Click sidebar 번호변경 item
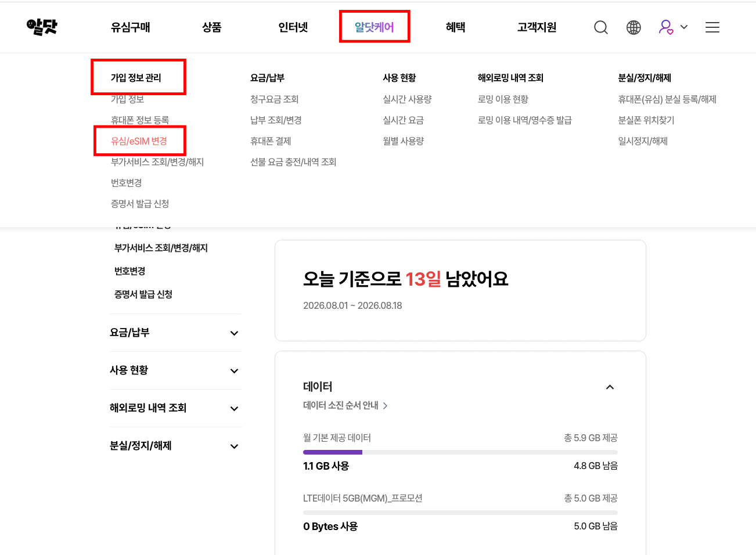756x555 pixels. coord(129,271)
